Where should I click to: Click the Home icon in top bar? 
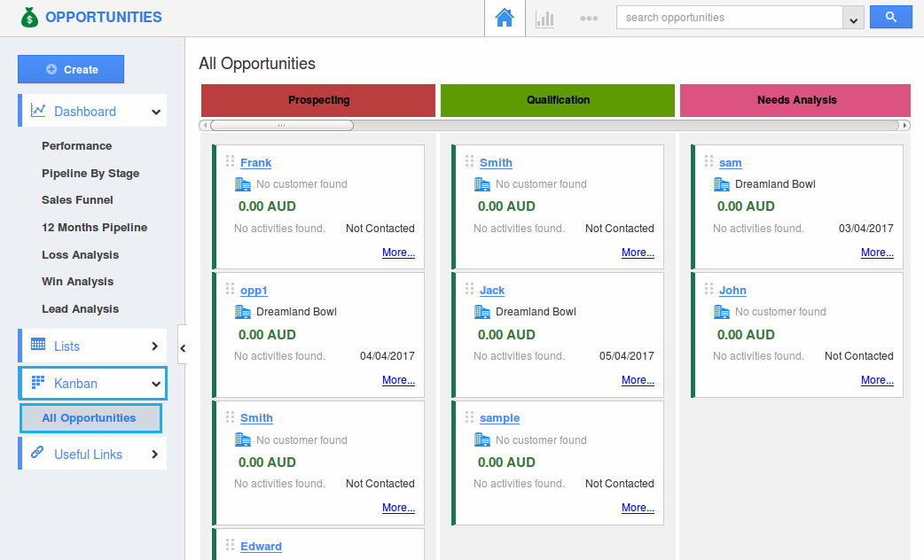pyautogui.click(x=505, y=18)
